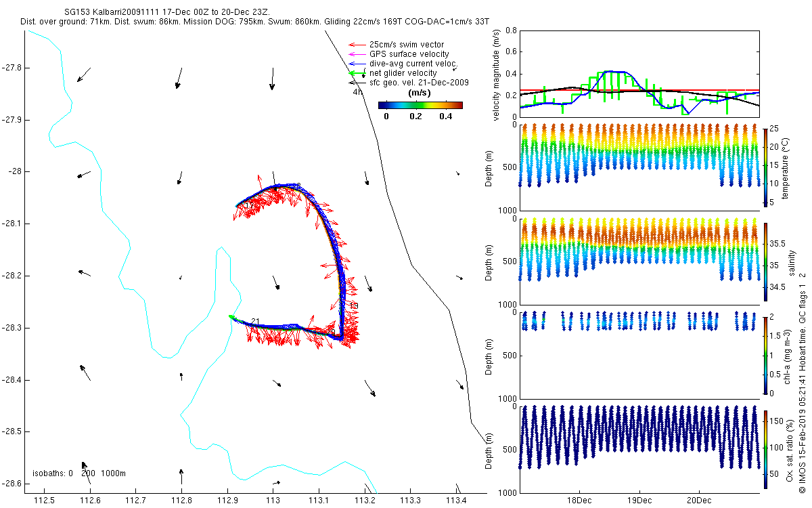Screen dimensions: 812x508
Task: Click the 113.2 longitude tick label
Action: coord(365,501)
